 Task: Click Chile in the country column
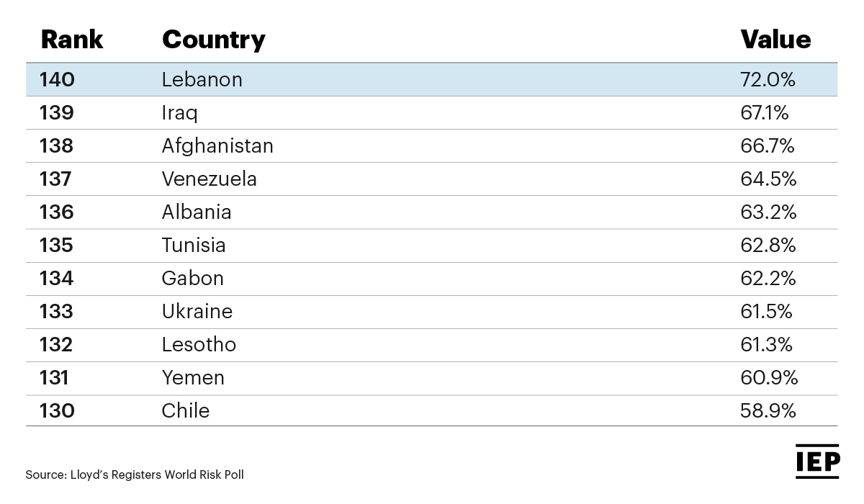[186, 411]
